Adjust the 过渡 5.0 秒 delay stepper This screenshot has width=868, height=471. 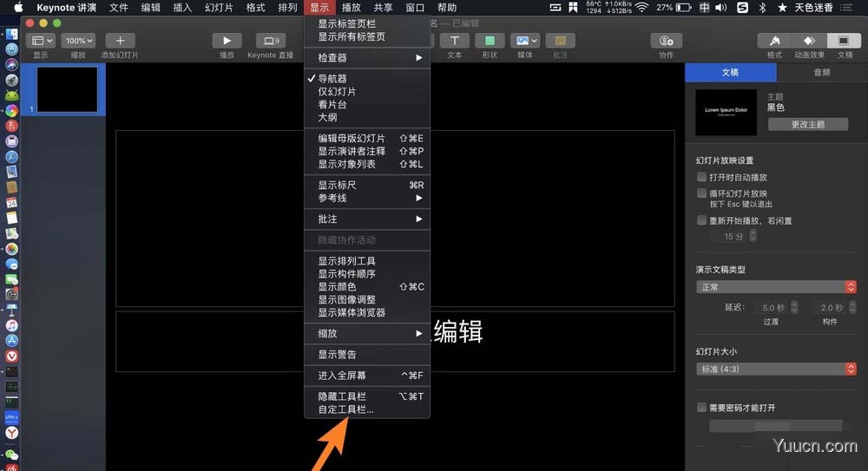click(794, 307)
